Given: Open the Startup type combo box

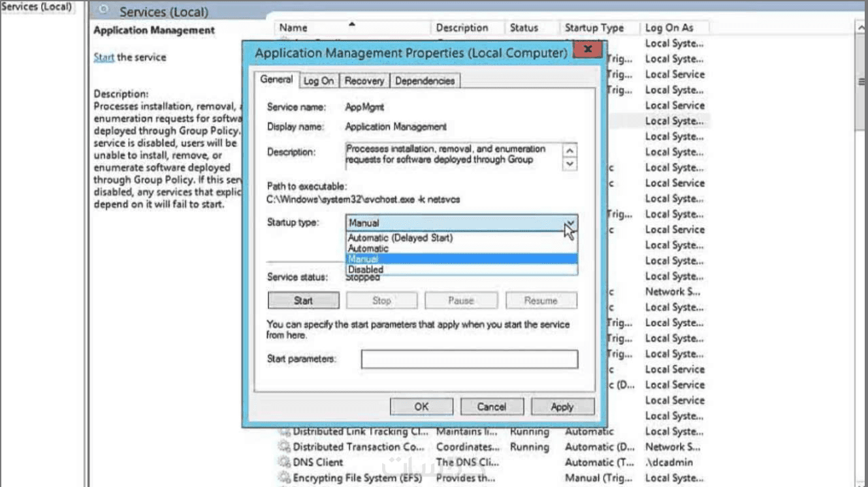Looking at the screenshot, I should pos(461,223).
